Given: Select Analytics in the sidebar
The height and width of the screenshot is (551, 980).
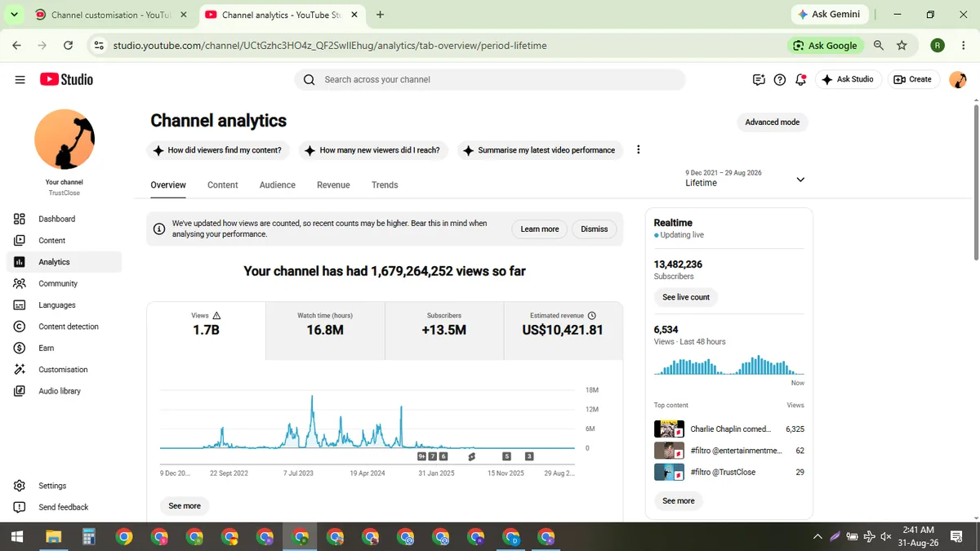Looking at the screenshot, I should (64, 262).
